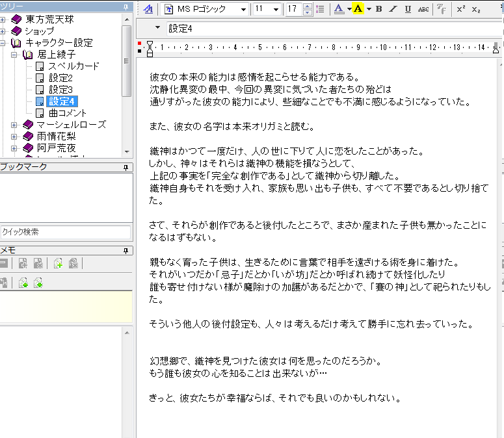
Task: Select the マーシェルローズ item
Action: [x=72, y=125]
